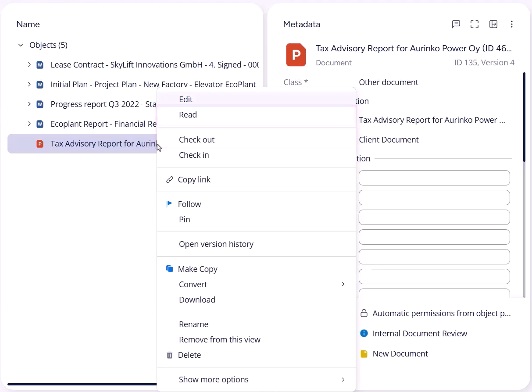This screenshot has height=392, width=532.
Task: Click the Word icon beside Initial Plan
Action: click(x=40, y=85)
